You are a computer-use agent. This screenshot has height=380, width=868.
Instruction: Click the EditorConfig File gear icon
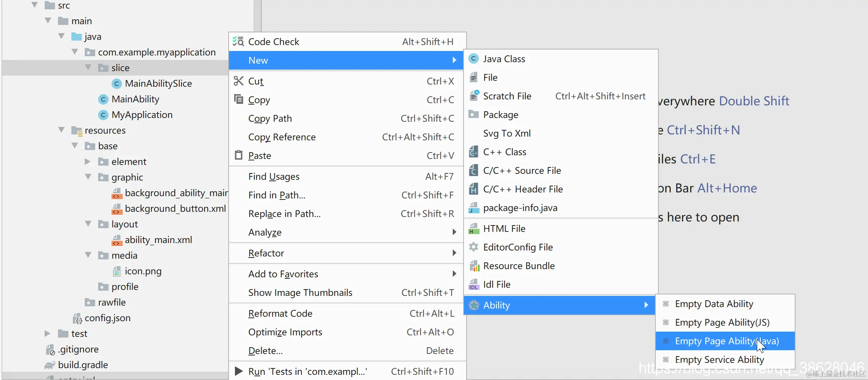click(473, 247)
